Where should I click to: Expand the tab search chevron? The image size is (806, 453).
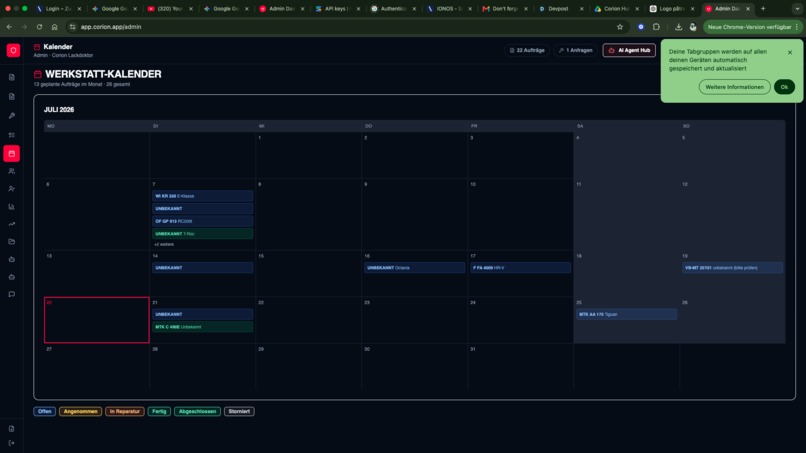pyautogui.click(x=797, y=9)
